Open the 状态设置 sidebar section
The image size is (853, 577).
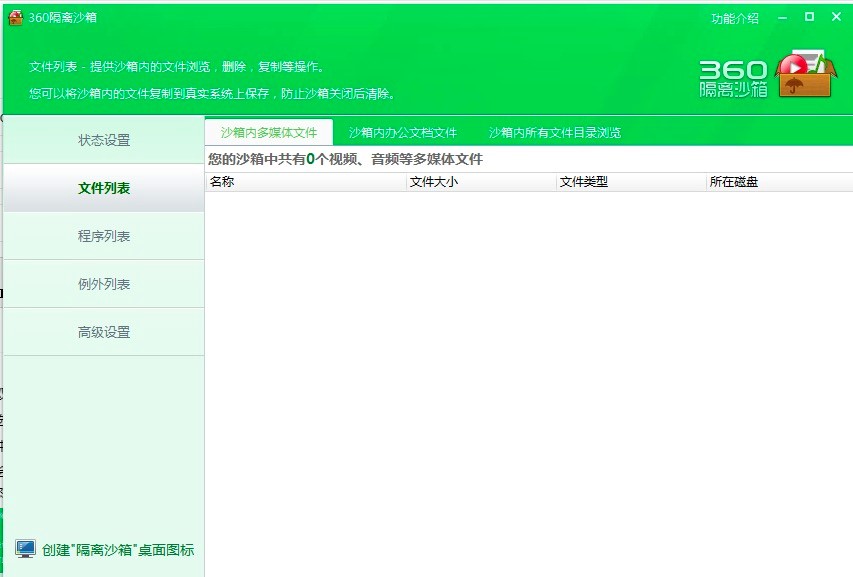pos(104,140)
